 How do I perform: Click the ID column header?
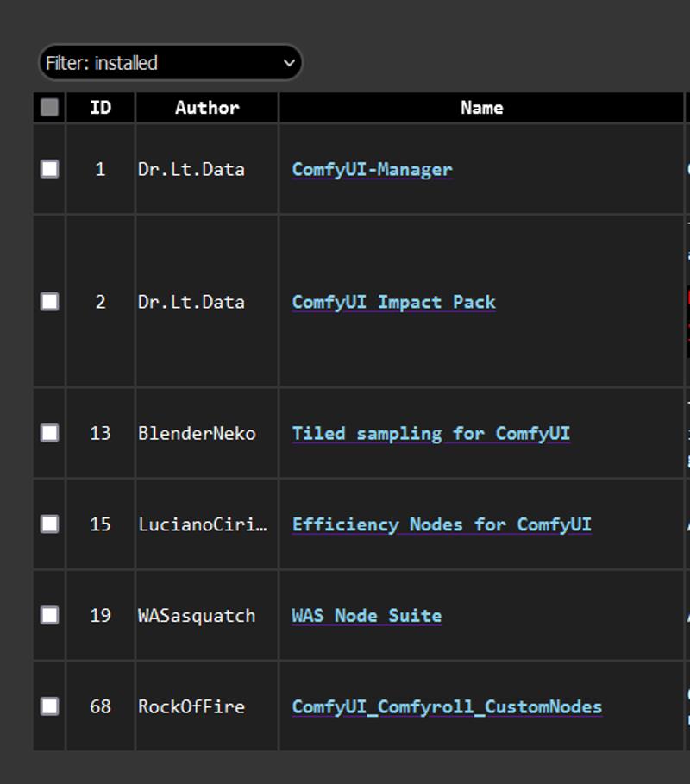tap(101, 108)
